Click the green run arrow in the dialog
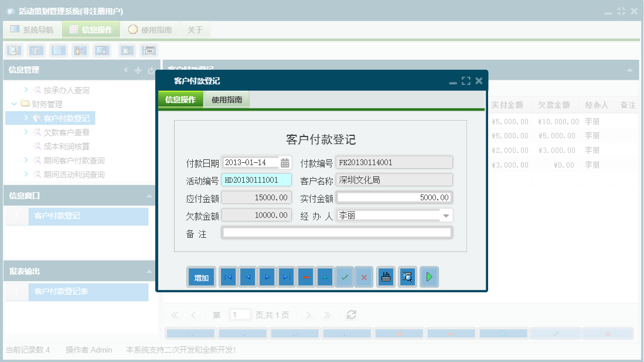The width and height of the screenshot is (644, 362). pyautogui.click(x=429, y=276)
